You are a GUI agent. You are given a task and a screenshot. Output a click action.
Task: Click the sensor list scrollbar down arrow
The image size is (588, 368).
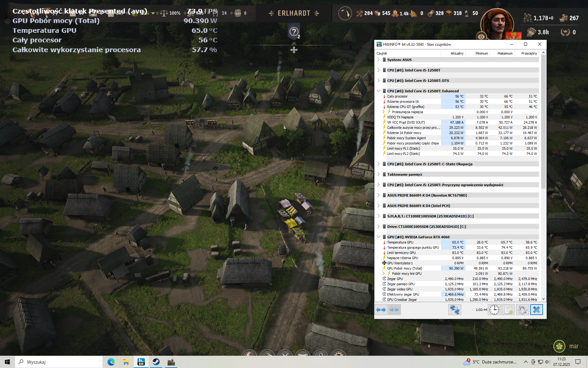click(543, 299)
